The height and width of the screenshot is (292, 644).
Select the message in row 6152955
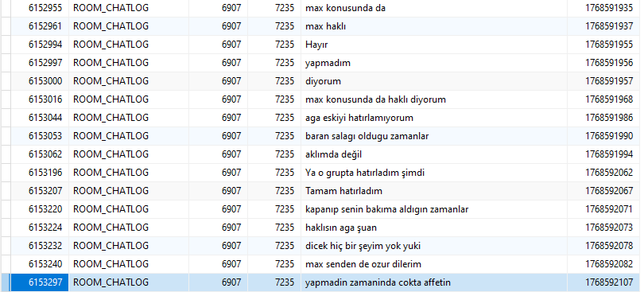pyautogui.click(x=434, y=8)
